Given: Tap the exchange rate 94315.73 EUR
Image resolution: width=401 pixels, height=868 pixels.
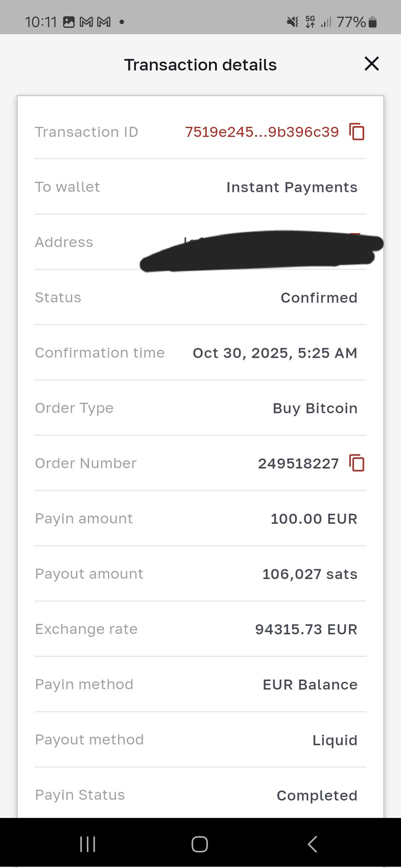Looking at the screenshot, I should [x=306, y=629].
